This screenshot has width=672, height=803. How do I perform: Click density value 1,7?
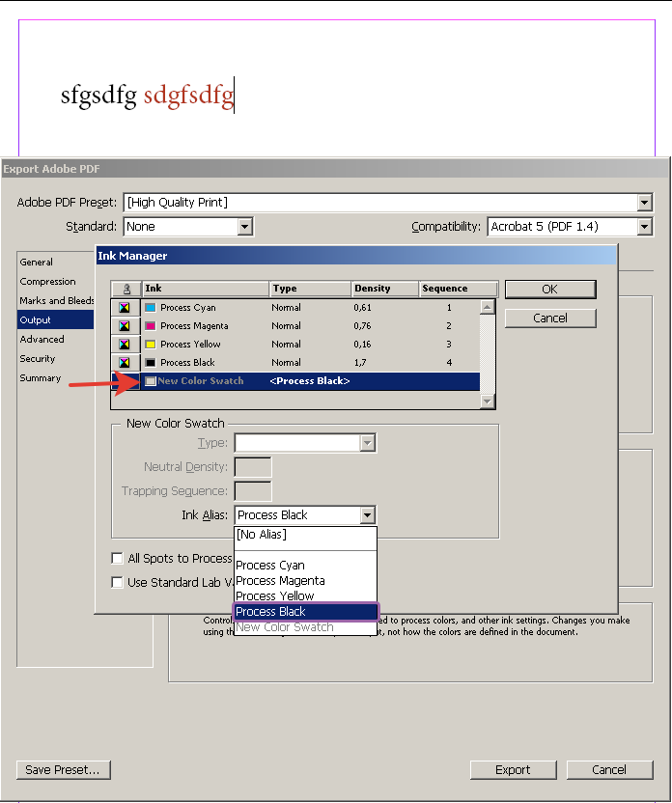(359, 363)
